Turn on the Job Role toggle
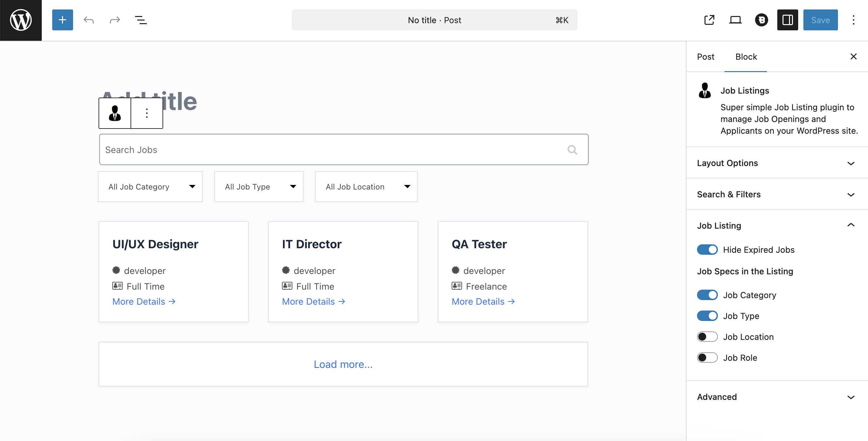 (x=707, y=357)
